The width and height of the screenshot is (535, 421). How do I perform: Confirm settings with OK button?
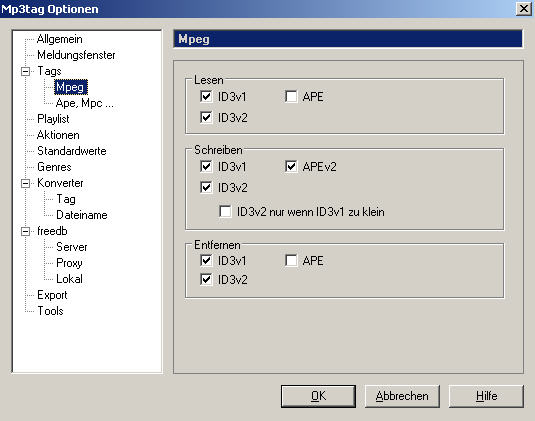pos(318,396)
